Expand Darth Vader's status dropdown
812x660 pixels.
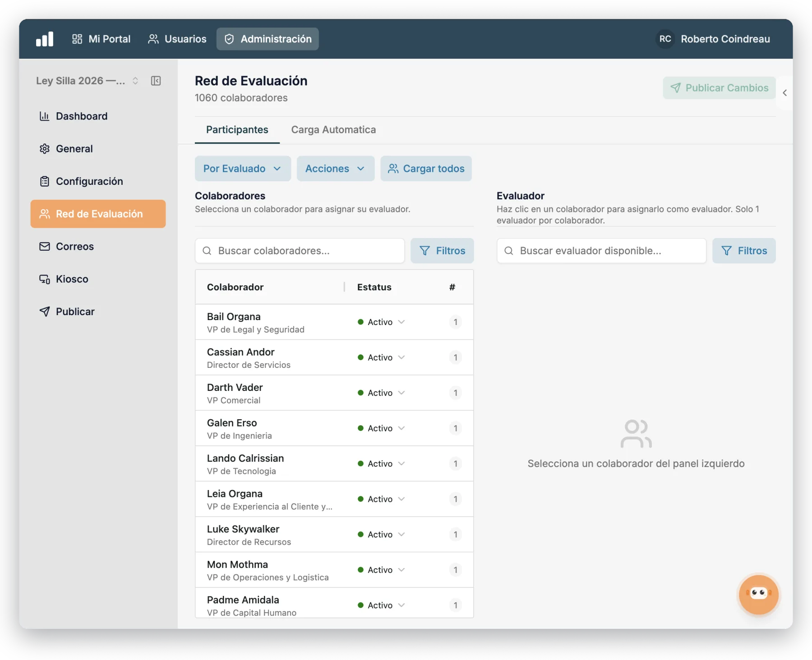click(381, 393)
